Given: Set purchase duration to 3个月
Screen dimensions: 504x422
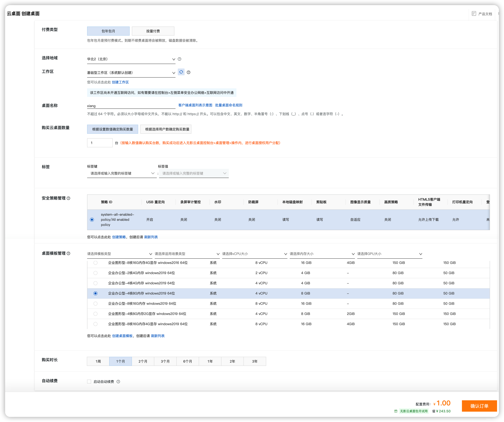Looking at the screenshot, I should [x=165, y=361].
